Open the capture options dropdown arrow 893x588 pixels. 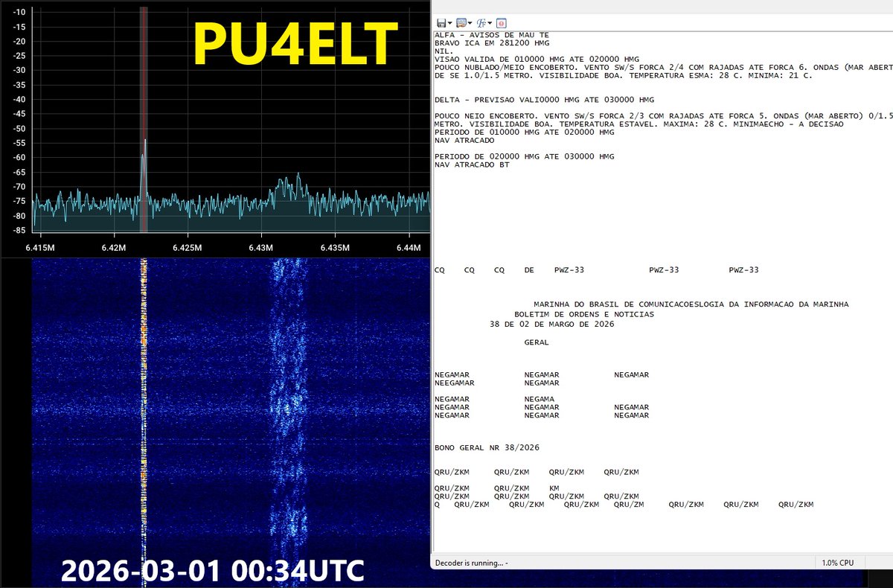click(469, 22)
